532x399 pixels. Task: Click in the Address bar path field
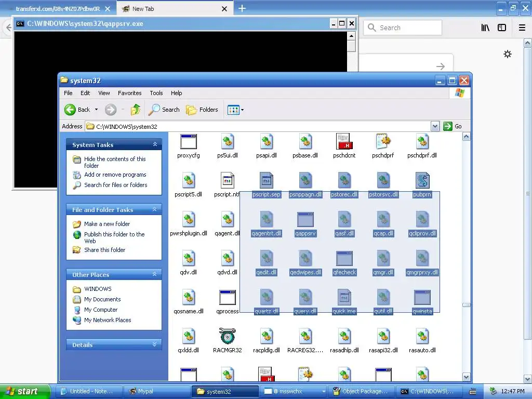click(258, 127)
